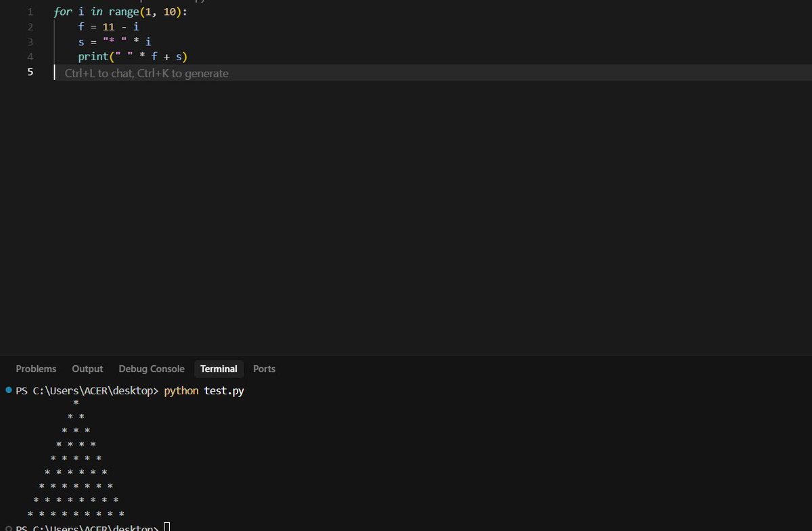Click the print statement code line
Screen dimensions: 812x531
point(133,57)
